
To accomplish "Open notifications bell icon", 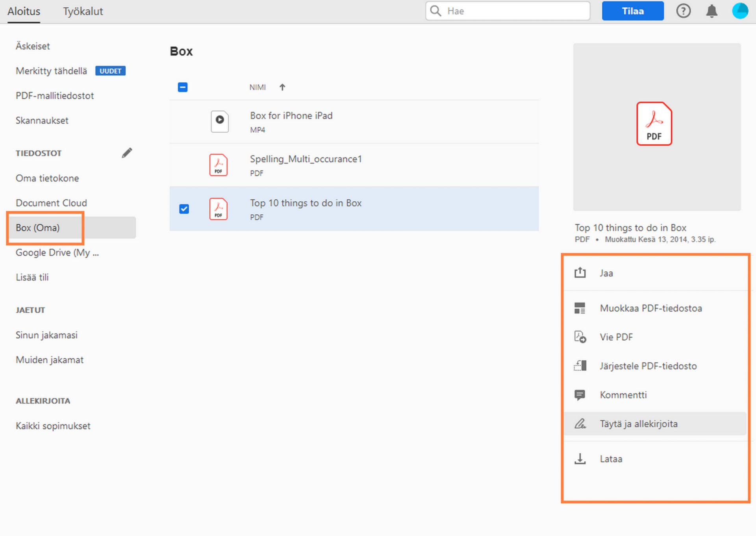I will pos(712,11).
